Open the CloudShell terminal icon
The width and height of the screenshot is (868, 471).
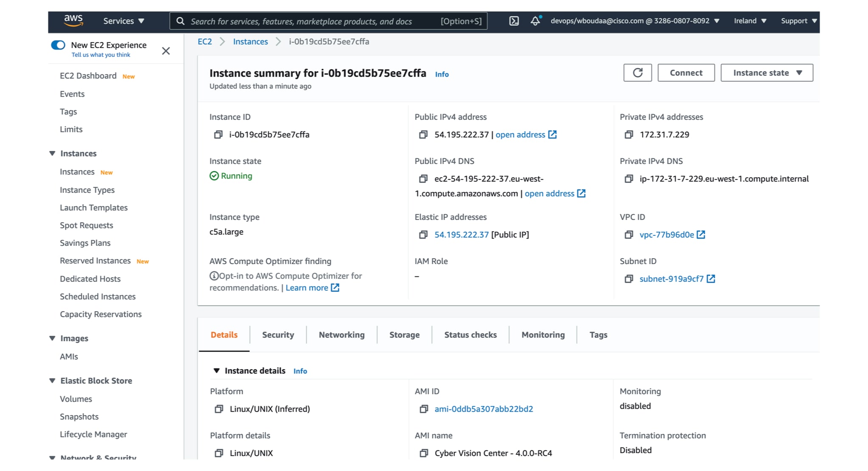(514, 21)
